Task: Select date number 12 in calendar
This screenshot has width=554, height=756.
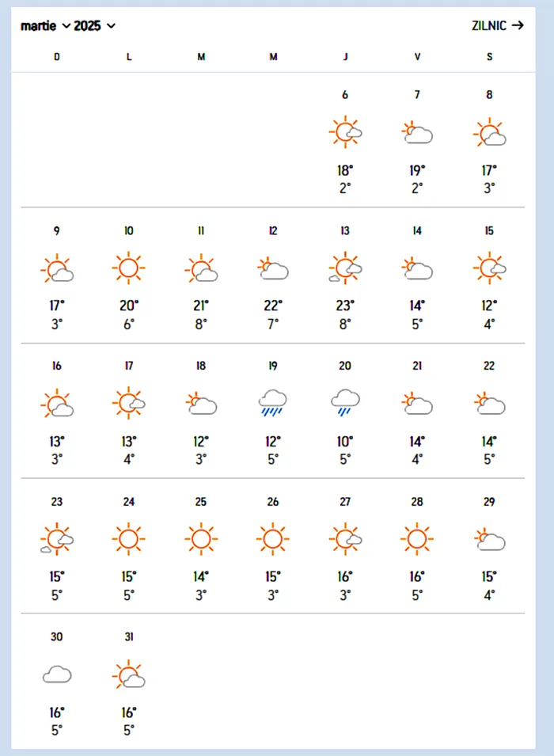Action: click(273, 231)
